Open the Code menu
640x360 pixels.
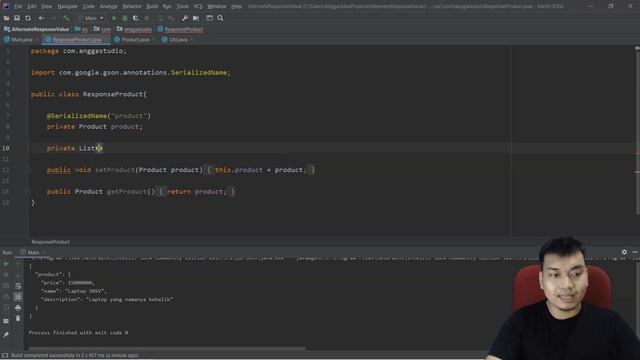pyautogui.click(x=89, y=6)
